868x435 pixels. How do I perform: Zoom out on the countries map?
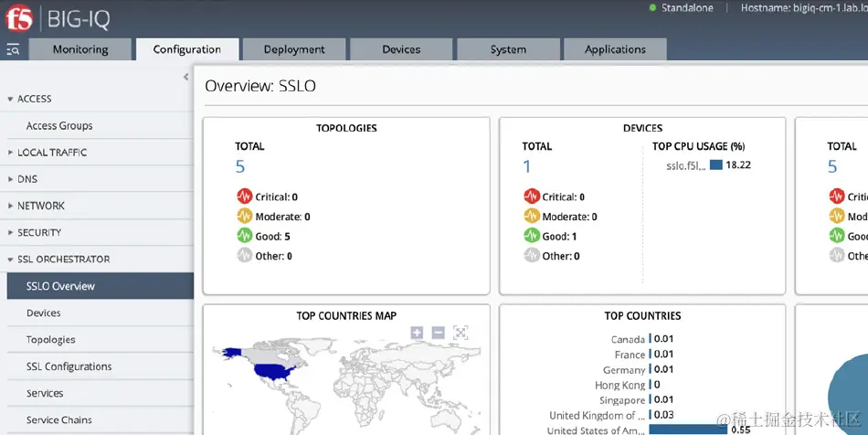tap(439, 333)
